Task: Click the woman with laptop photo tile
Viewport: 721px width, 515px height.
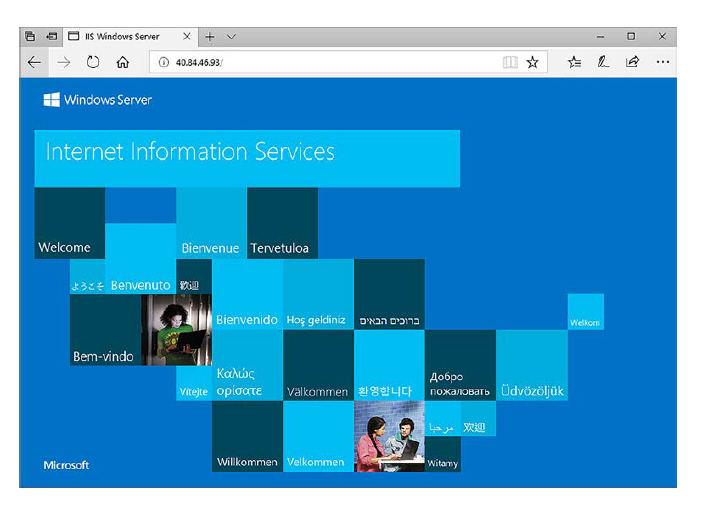Action: pos(176,330)
